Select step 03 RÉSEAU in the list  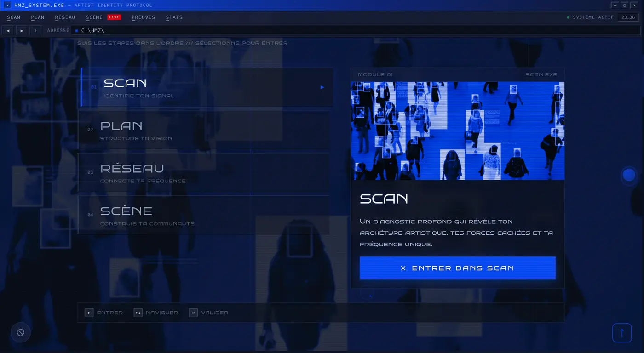[204, 172]
